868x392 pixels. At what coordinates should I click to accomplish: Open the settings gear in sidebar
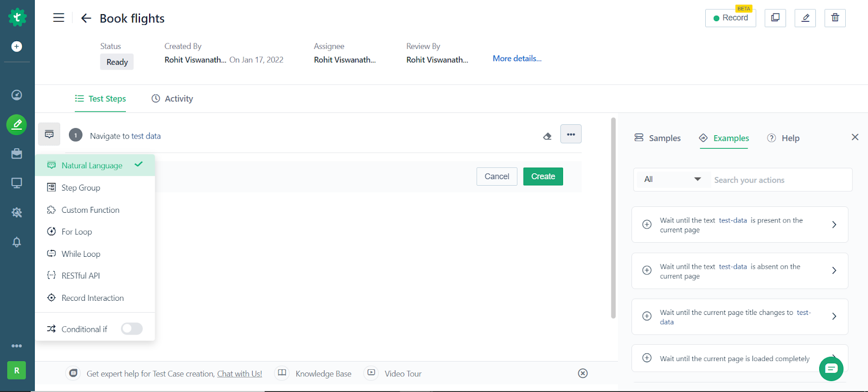tap(17, 212)
